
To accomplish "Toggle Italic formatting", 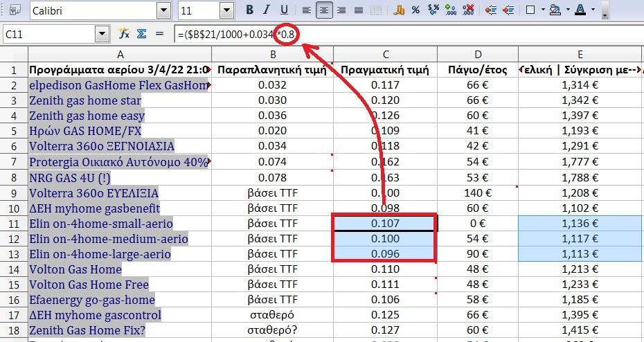I will coord(267,10).
